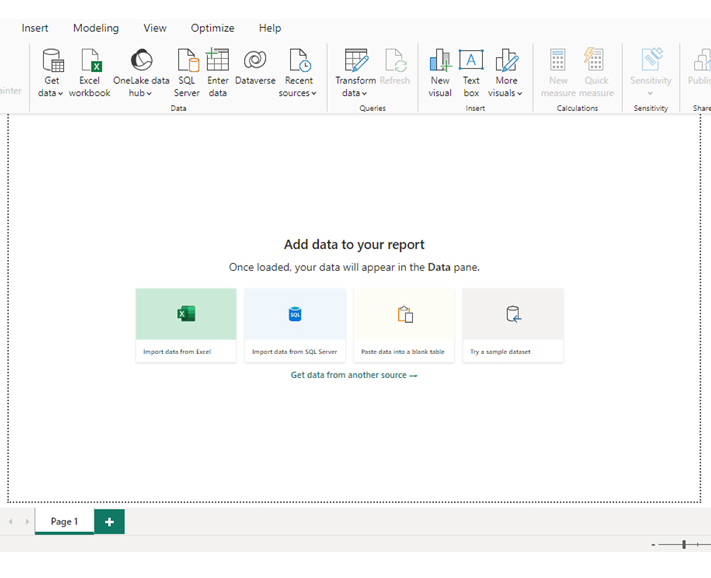Click the Enter data icon
711x578 pixels.
point(217,60)
